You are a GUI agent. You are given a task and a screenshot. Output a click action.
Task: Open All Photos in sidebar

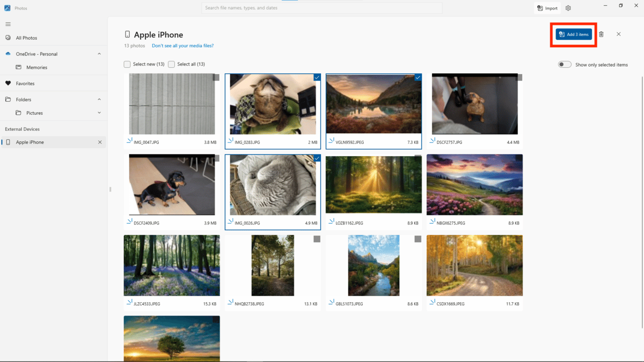pyautogui.click(x=26, y=38)
